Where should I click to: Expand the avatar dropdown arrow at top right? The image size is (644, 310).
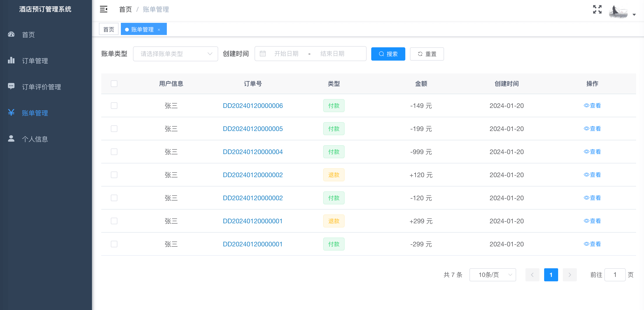click(634, 15)
